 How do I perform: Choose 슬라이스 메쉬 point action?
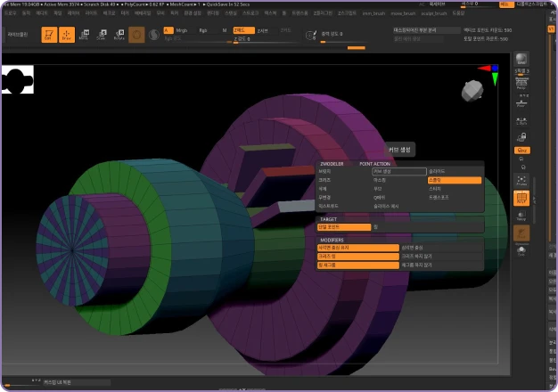386,207
